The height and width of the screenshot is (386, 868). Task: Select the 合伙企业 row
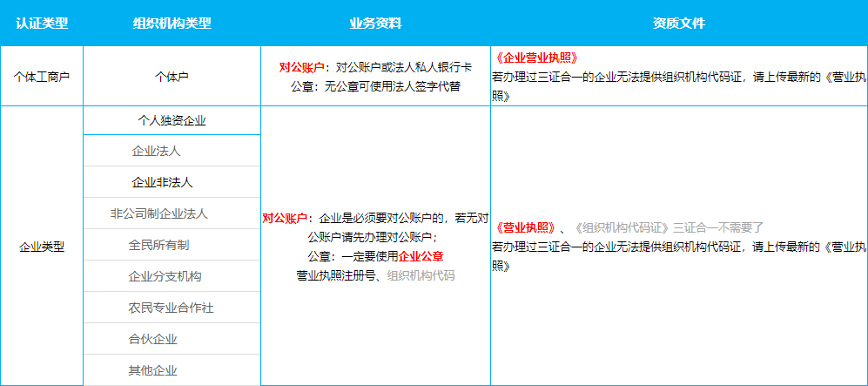(159, 339)
